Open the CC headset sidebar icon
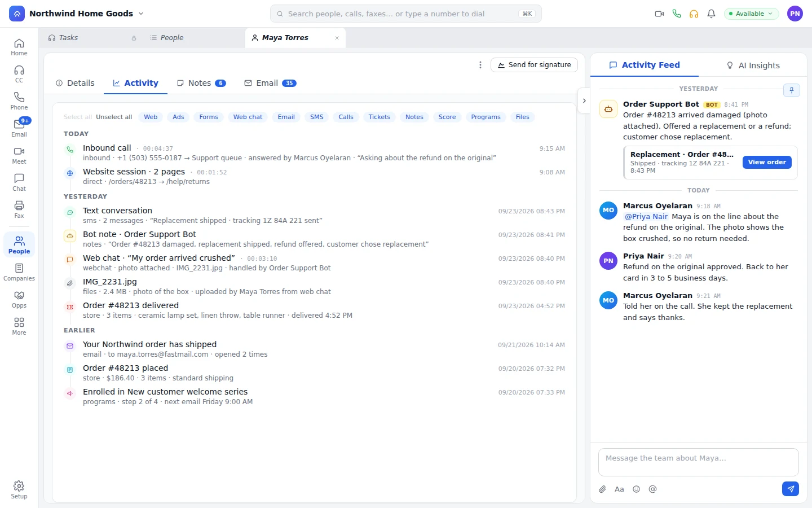Image resolution: width=812 pixels, height=508 pixels. 19,75
